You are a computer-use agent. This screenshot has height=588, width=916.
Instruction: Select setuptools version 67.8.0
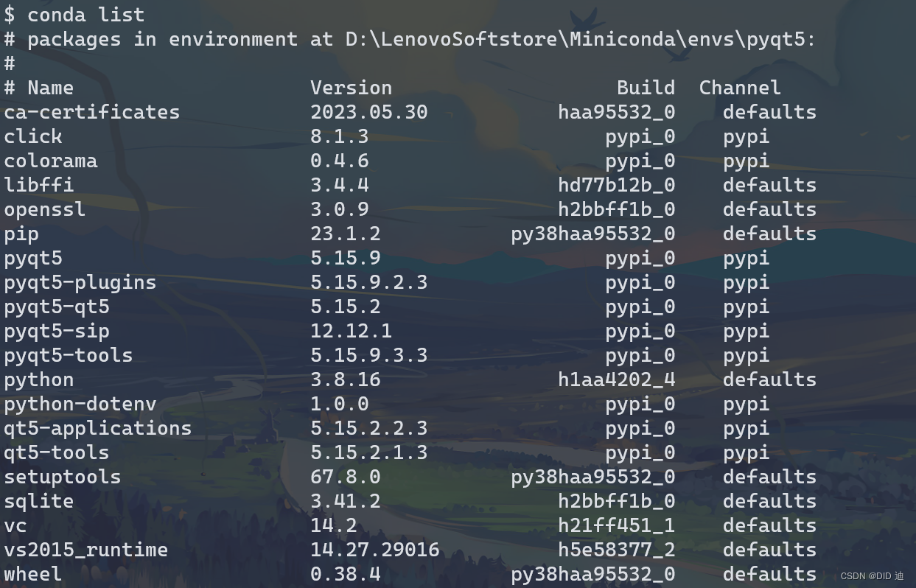pos(346,476)
